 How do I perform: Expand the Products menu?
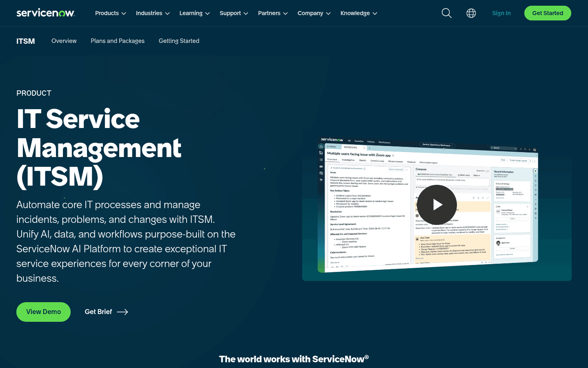pyautogui.click(x=111, y=13)
